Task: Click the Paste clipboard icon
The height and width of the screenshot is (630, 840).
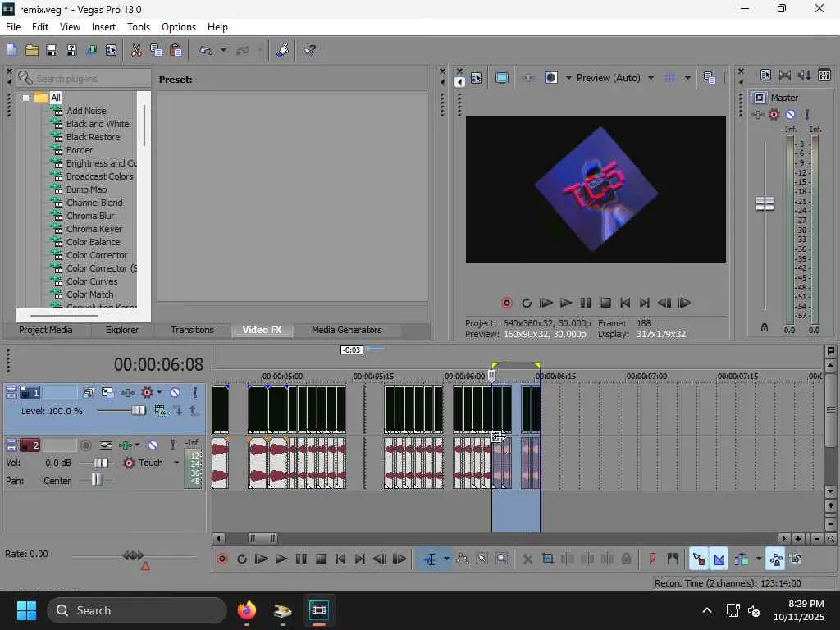Action: click(x=176, y=50)
